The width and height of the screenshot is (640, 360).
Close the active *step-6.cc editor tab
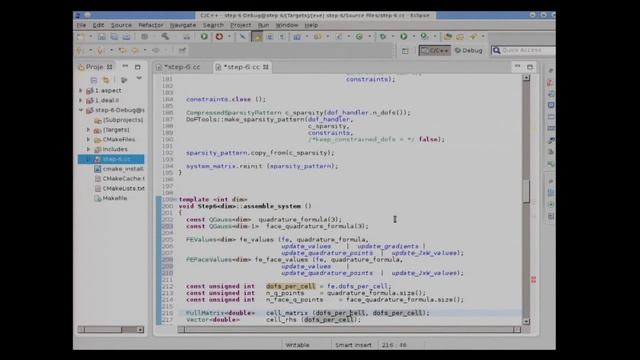click(x=266, y=67)
